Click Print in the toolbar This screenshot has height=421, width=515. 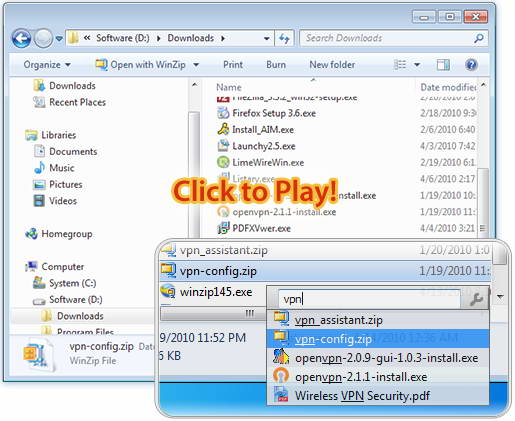point(233,65)
